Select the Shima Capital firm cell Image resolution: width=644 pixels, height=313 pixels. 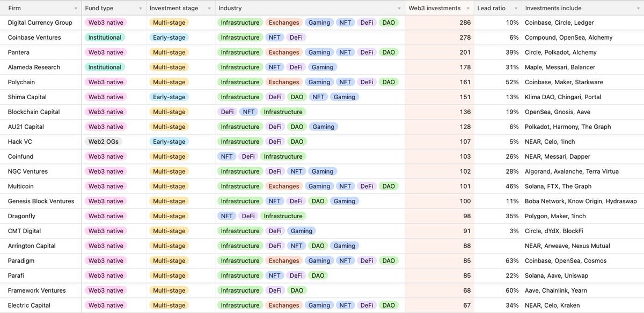[x=41, y=97]
